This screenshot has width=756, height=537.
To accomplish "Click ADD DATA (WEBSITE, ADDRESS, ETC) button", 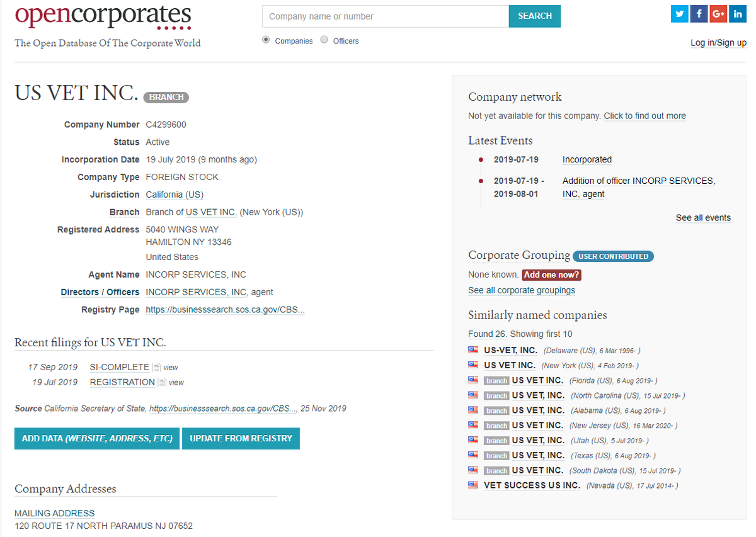I will [97, 439].
